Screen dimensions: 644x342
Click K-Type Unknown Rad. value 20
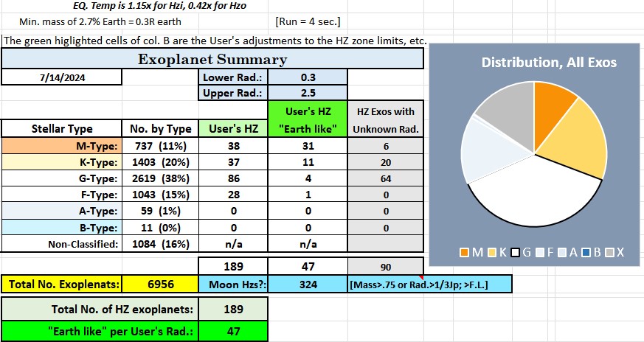[386, 163]
